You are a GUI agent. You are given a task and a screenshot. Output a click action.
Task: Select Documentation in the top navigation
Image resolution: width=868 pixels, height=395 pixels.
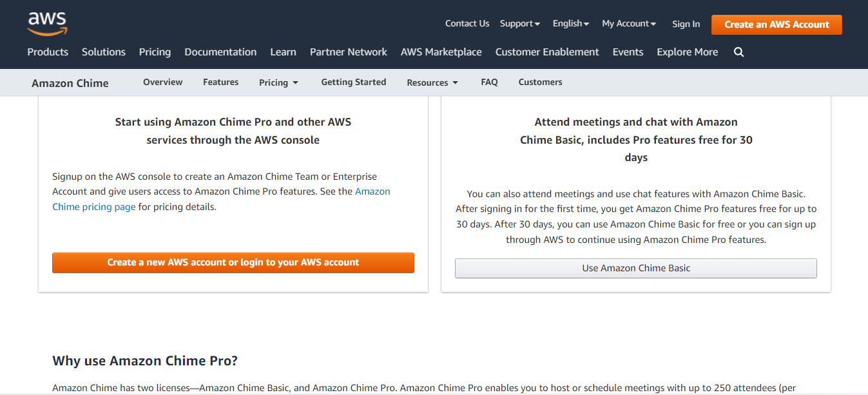click(220, 52)
